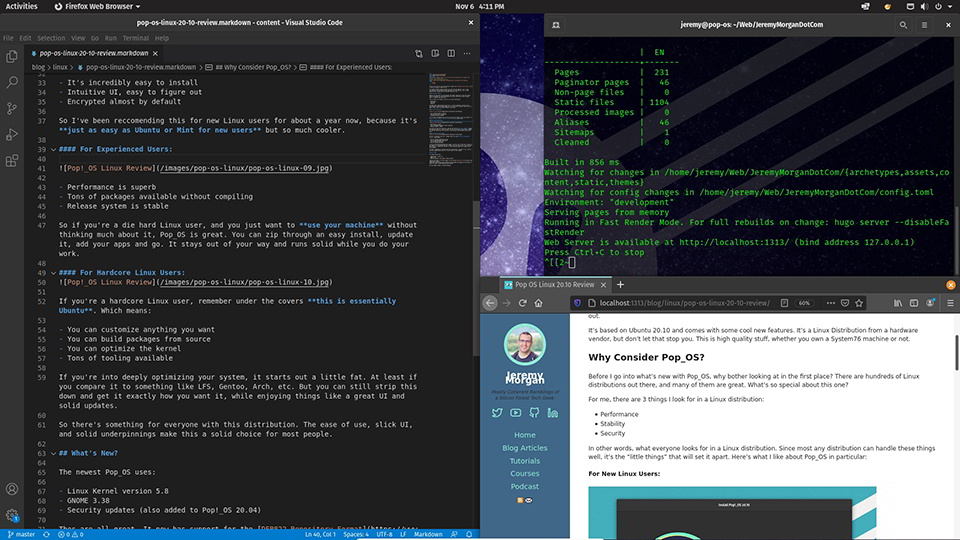Open the Firefox Web Browser app menu
This screenshot has height=540, width=960.
tap(97, 7)
